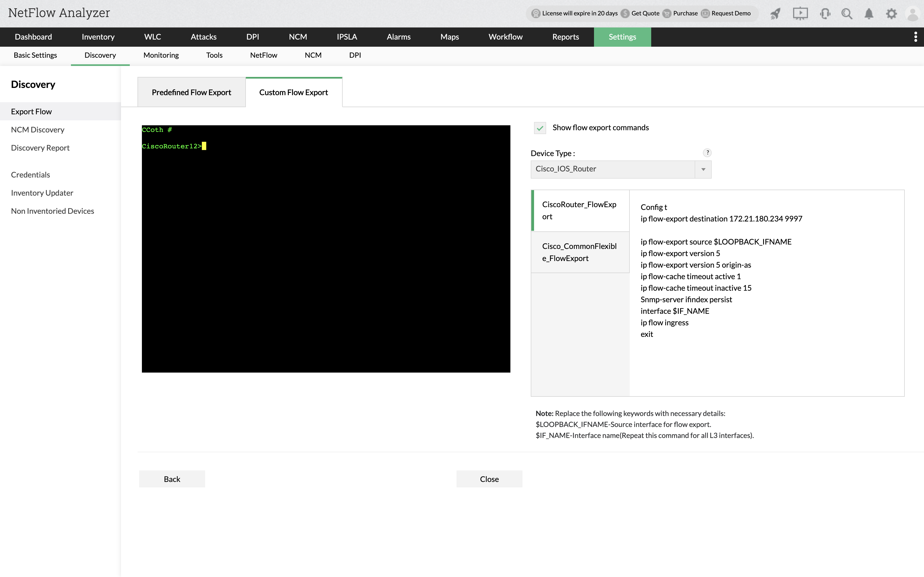924x577 pixels.
Task: Open the user profile avatar
Action: (x=912, y=14)
